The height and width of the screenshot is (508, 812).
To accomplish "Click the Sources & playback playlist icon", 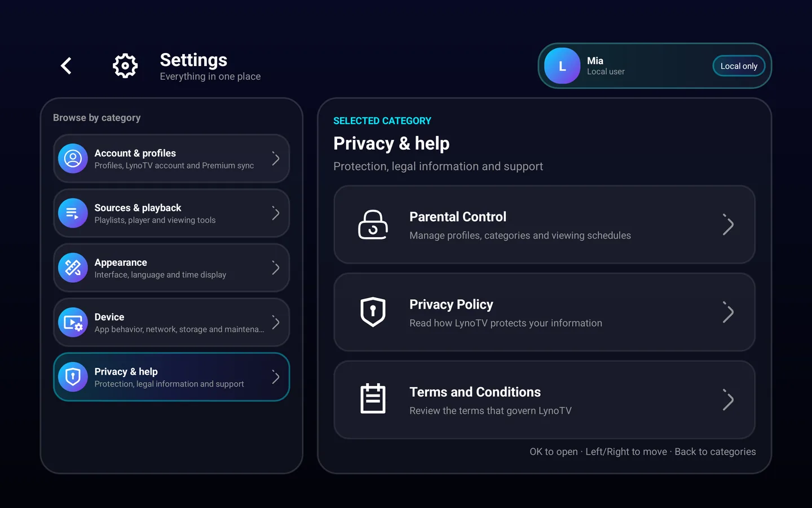I will point(73,213).
